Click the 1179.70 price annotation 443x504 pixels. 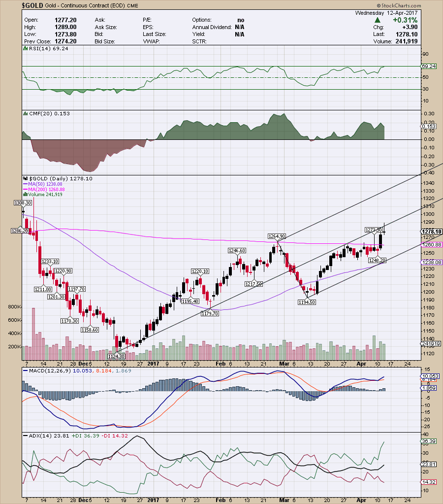[210, 313]
